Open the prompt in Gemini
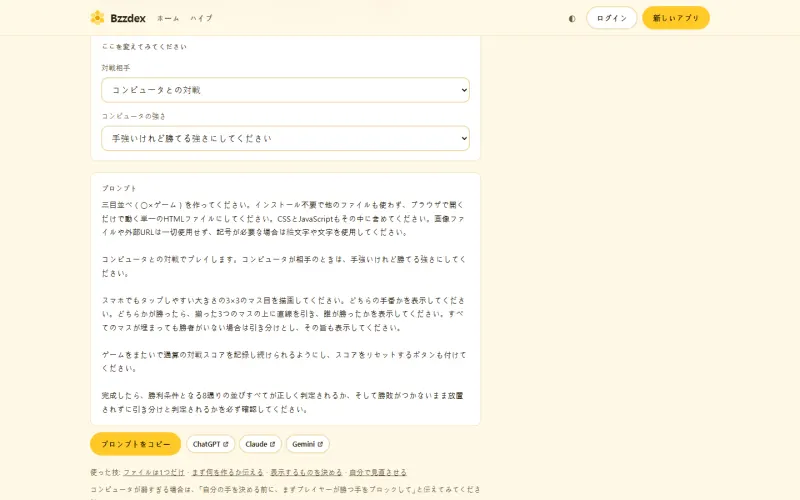 click(308, 444)
